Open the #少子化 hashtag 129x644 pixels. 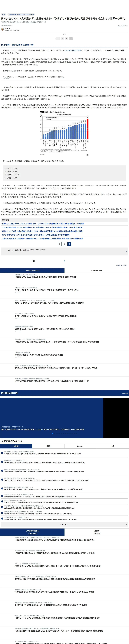[x=125, y=266]
